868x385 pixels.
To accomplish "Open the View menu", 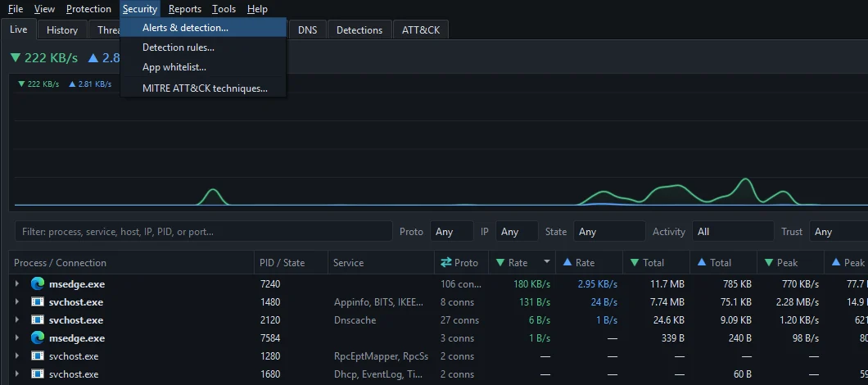I will tap(44, 9).
